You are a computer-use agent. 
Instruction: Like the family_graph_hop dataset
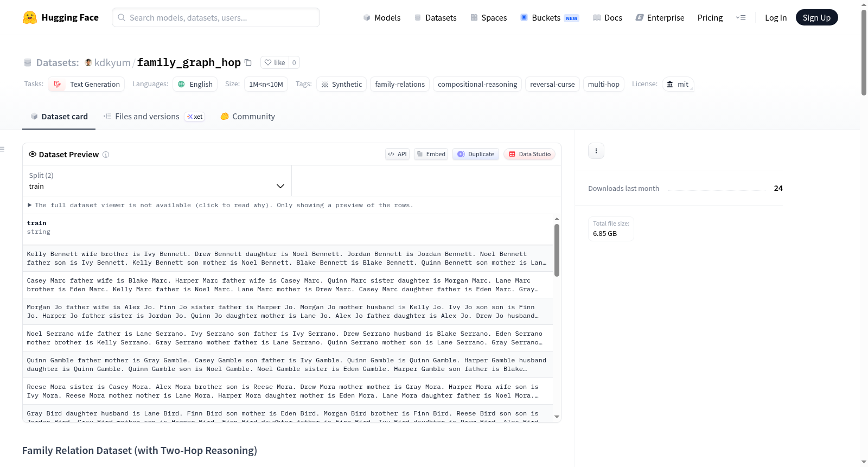(x=275, y=62)
